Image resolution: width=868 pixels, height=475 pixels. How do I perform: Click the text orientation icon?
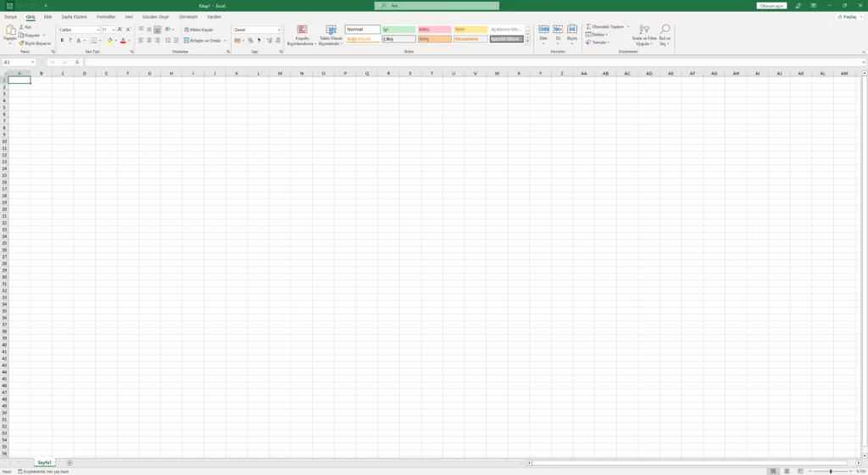coord(168,30)
